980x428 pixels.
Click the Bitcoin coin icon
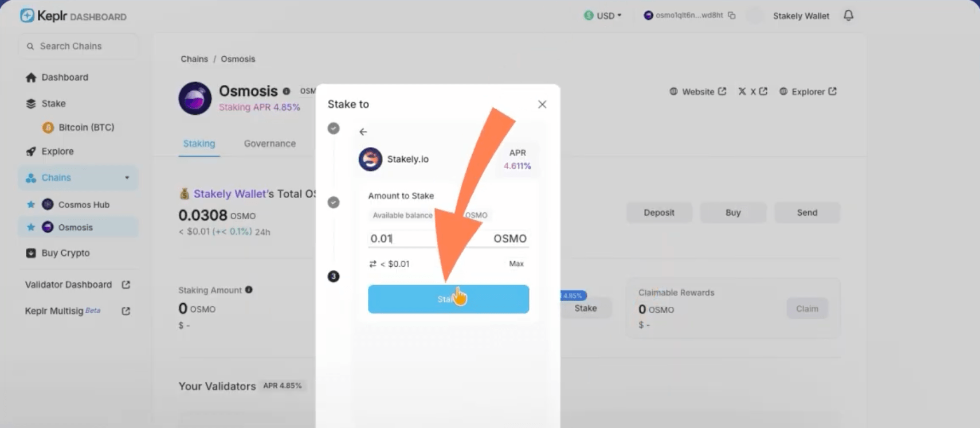point(48,127)
